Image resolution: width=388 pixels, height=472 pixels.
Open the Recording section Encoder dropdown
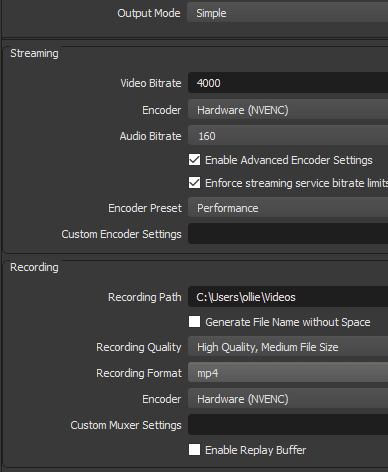click(x=288, y=399)
